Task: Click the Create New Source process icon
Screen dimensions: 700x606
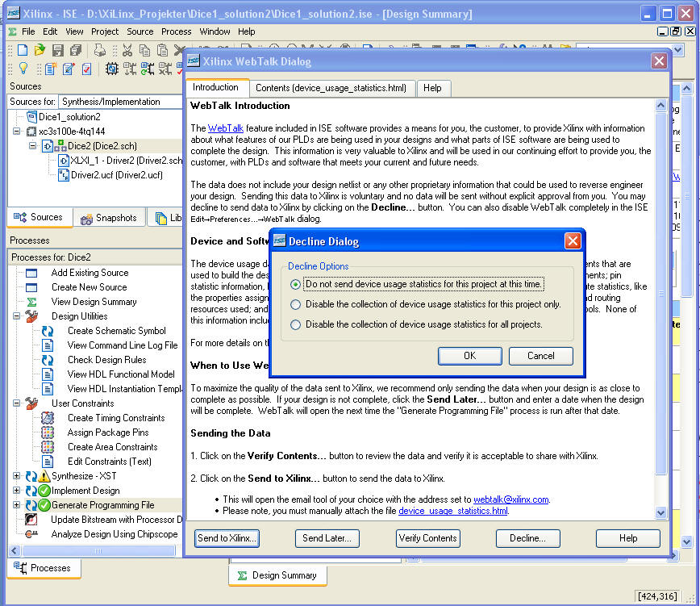Action: 31,287
